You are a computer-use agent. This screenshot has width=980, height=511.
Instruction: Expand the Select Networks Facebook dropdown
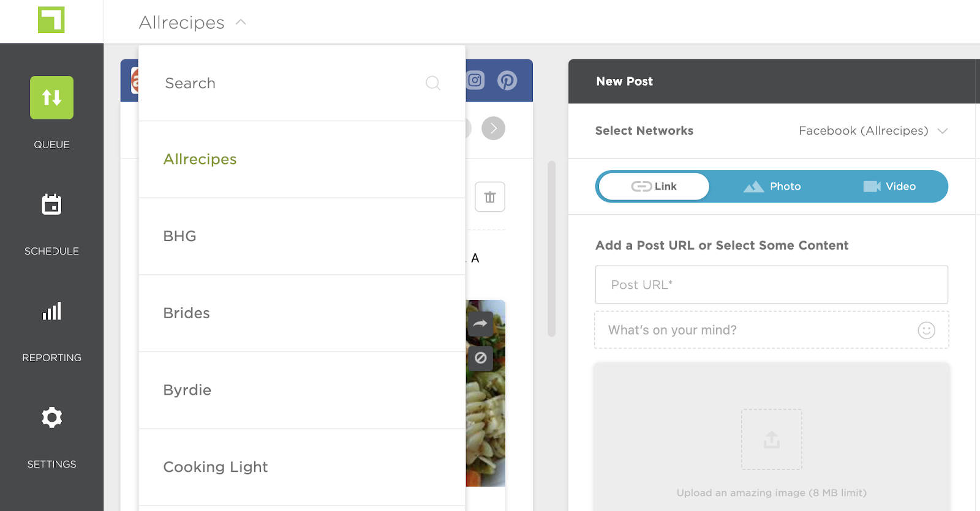pyautogui.click(x=873, y=131)
